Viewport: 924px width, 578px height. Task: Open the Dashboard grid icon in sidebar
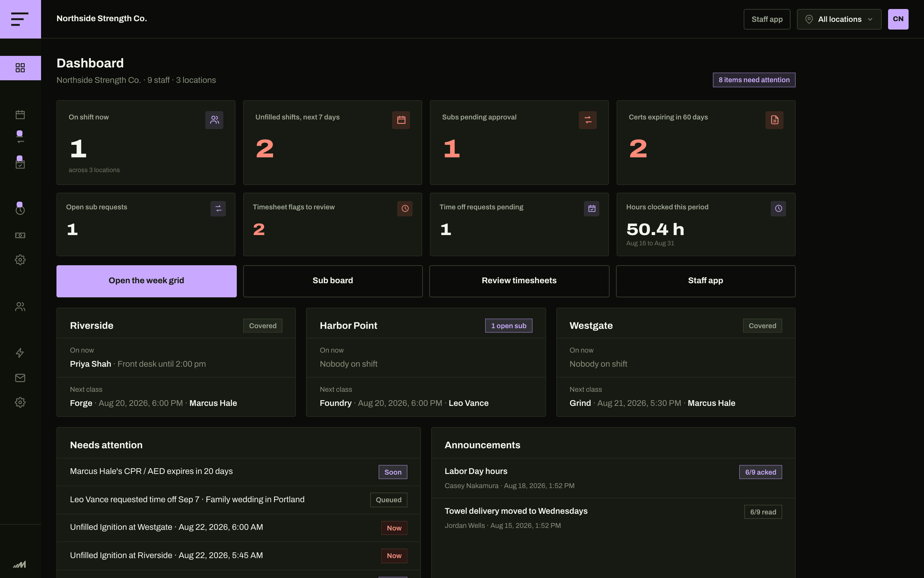pos(20,68)
